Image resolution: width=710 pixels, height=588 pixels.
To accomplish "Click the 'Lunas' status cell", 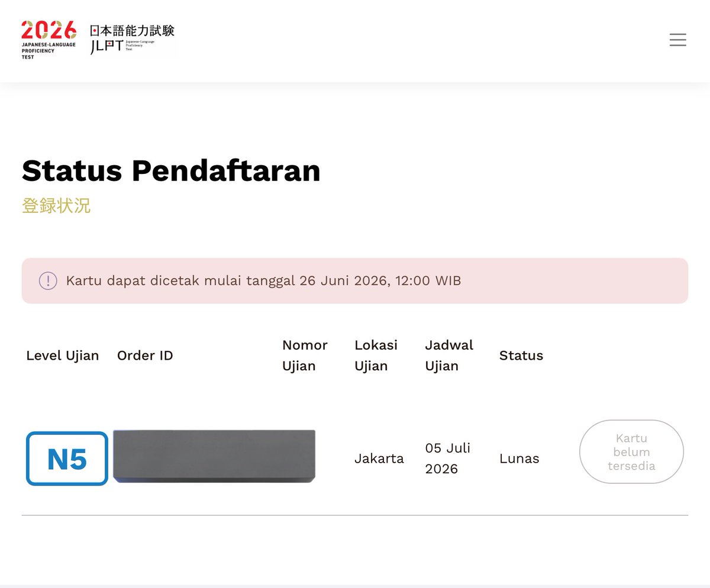I will click(519, 458).
